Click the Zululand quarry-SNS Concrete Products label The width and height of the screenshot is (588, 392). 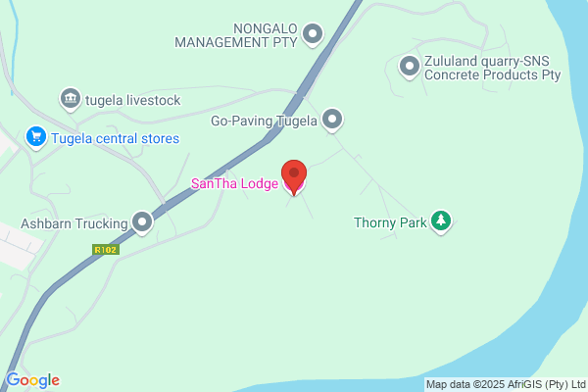[492, 68]
